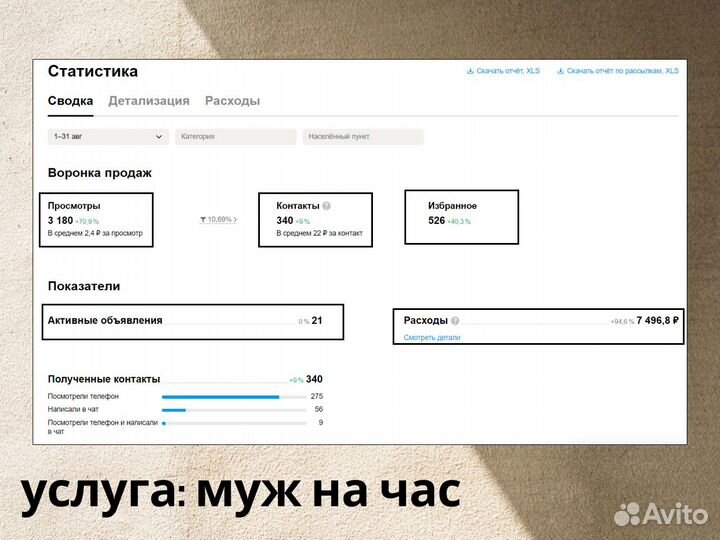
Task: Open the 10,69% conversion chevron
Action: pos(235,220)
